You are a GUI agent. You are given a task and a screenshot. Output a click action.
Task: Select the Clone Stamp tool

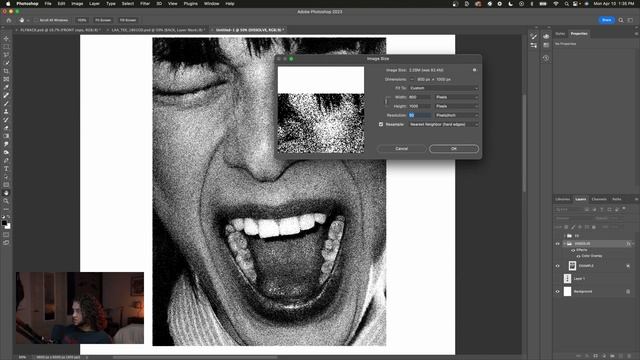[6, 111]
